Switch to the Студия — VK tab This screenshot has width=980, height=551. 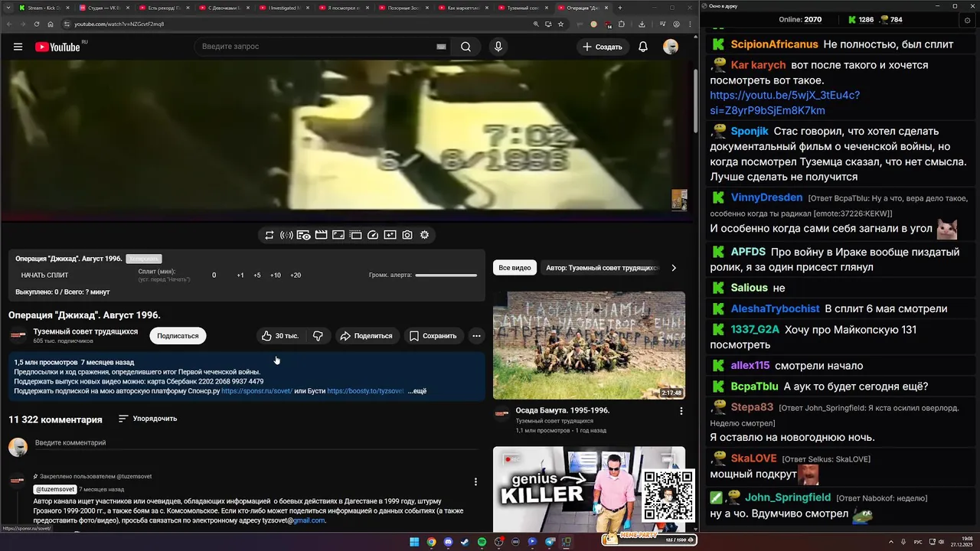coord(103,8)
